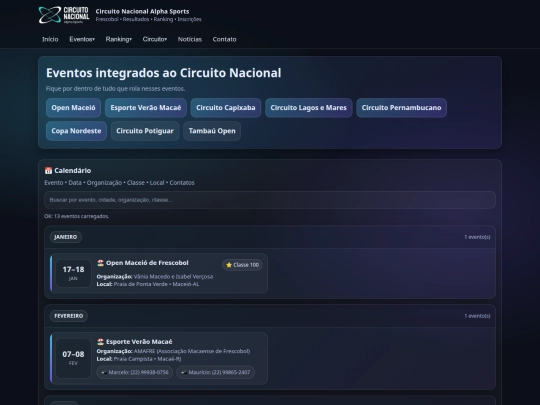Screen dimensions: 540x405
Task: Call Maurício at (22) 99865-2407
Action: coord(216,372)
